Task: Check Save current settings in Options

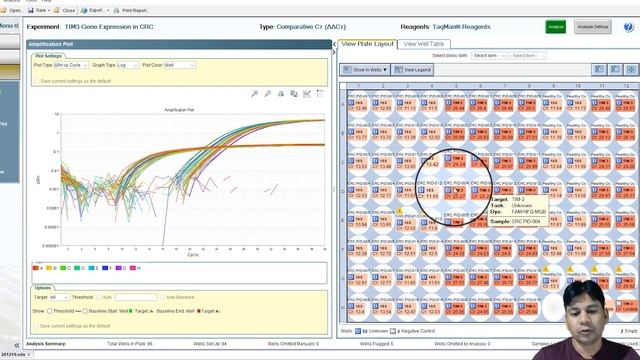Action: (x=37, y=326)
